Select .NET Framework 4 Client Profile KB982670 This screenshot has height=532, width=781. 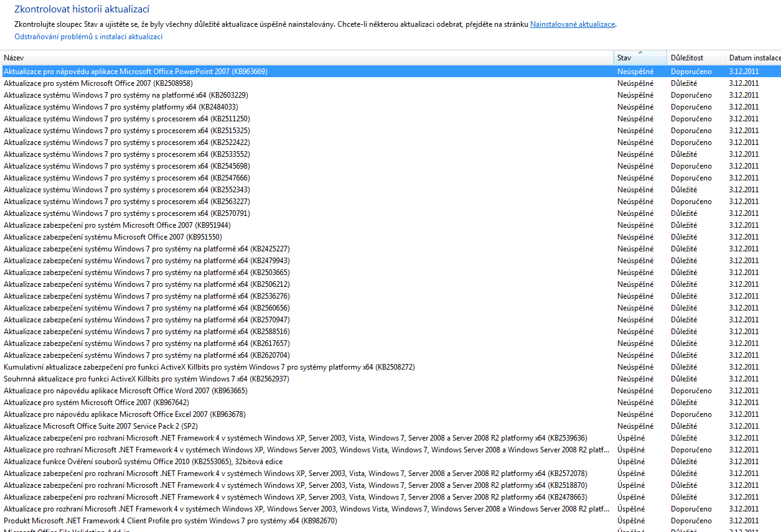pyautogui.click(x=390, y=521)
